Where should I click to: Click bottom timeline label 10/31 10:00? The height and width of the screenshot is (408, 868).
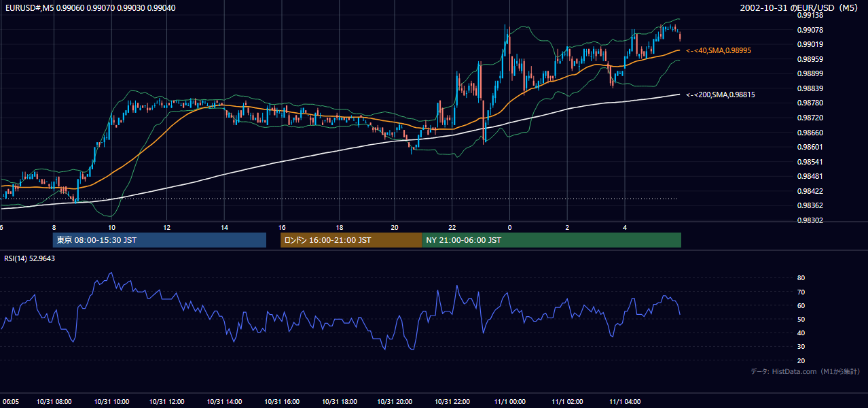click(x=111, y=402)
